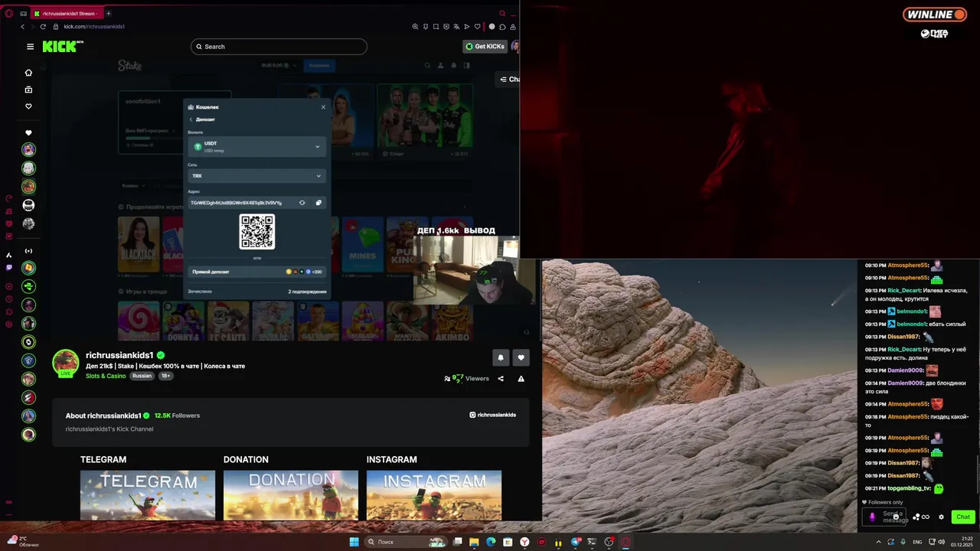Open the browser profile account icon
This screenshot has width=980, height=551.
tap(514, 27)
